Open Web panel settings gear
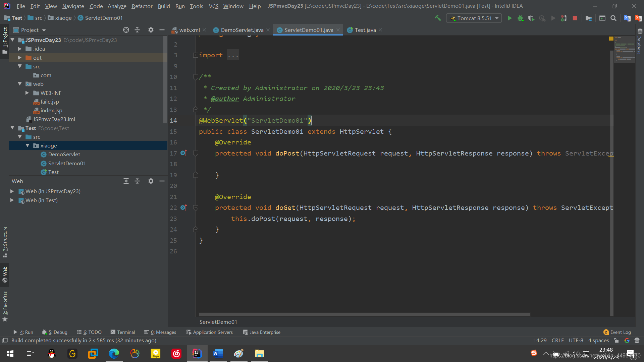Image resolution: width=644 pixels, height=362 pixels. click(x=151, y=181)
